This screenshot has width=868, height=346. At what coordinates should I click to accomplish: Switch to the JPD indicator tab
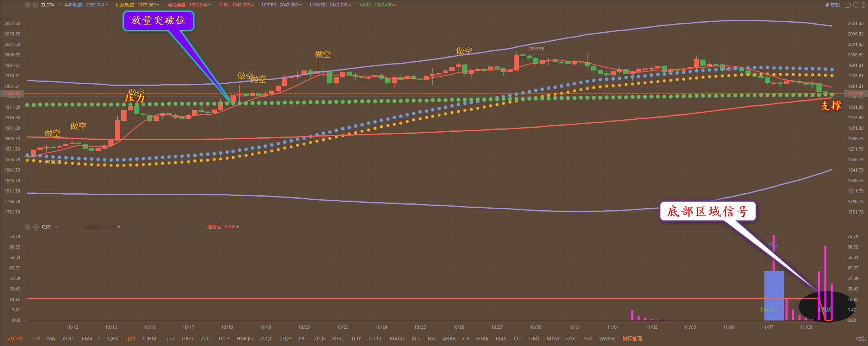302,339
